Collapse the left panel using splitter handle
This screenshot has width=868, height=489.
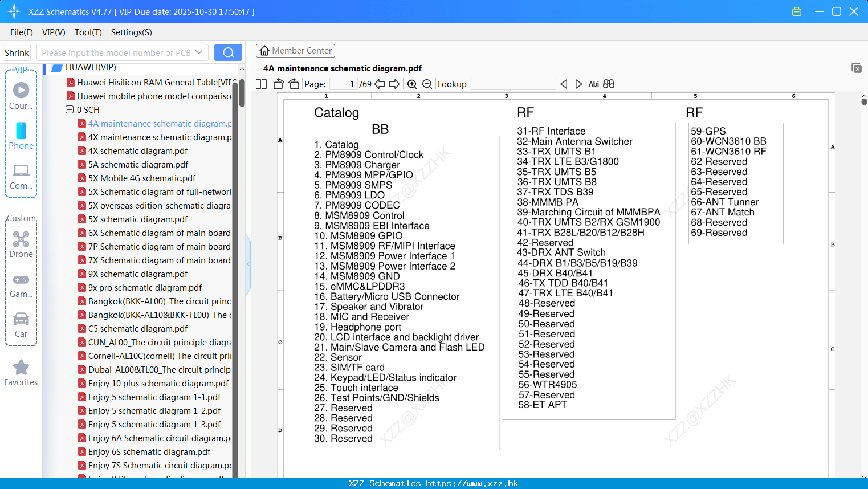(x=248, y=264)
